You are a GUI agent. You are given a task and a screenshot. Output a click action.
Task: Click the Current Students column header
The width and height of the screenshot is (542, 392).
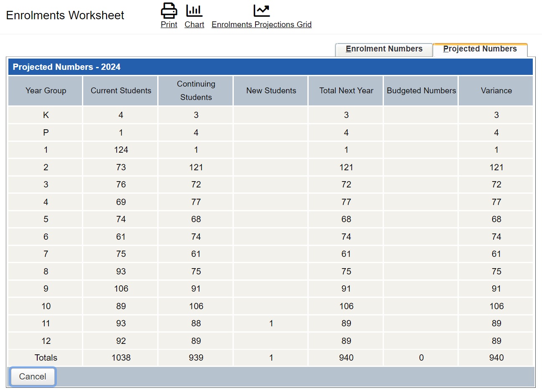(121, 91)
